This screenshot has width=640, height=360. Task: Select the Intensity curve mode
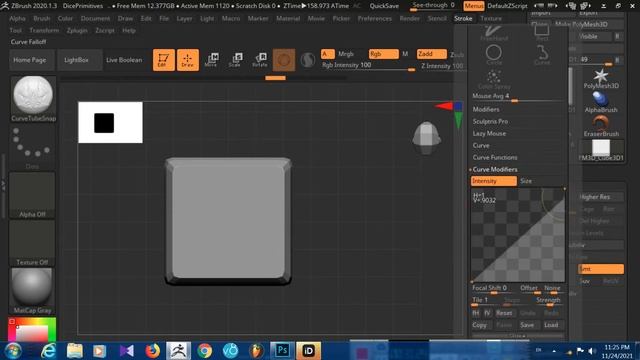494,181
